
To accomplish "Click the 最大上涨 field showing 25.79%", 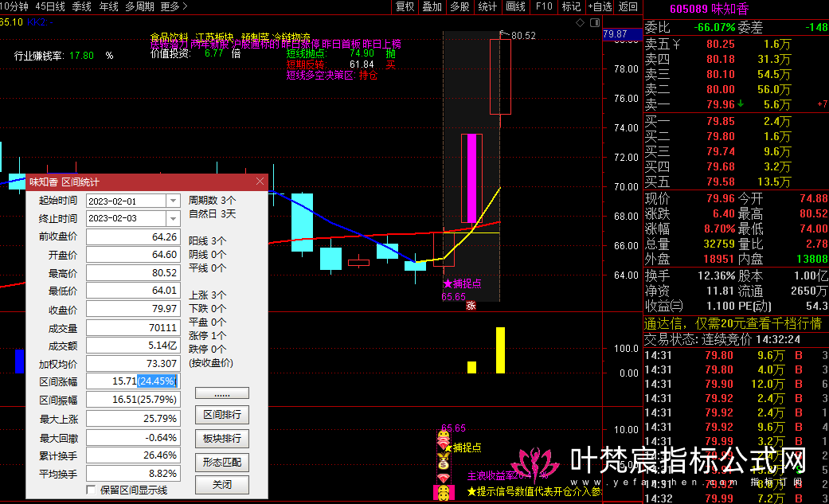I will [133, 419].
